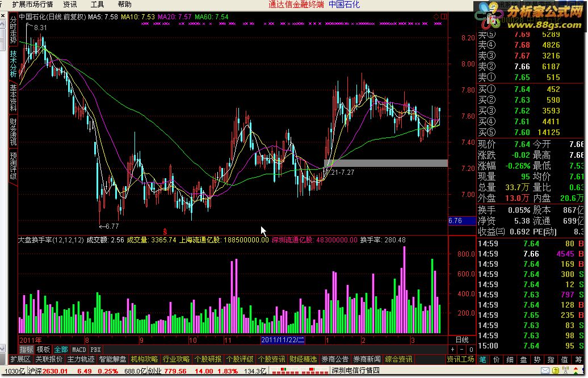588x378 pixels.
Task: Click the signal antenna icon in the status bar
Action: (x=565, y=371)
